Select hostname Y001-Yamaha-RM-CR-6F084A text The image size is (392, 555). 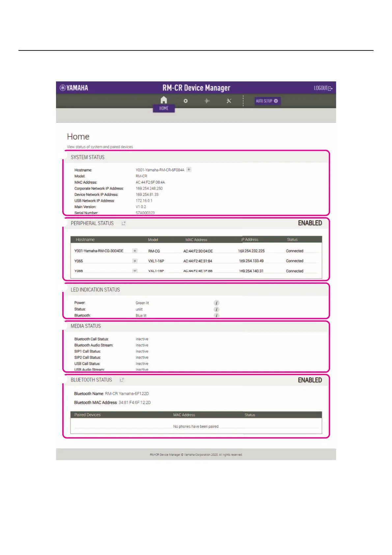pyautogui.click(x=160, y=170)
